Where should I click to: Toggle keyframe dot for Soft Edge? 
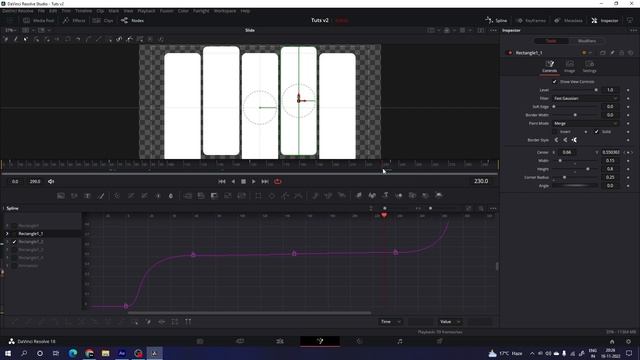click(x=628, y=107)
